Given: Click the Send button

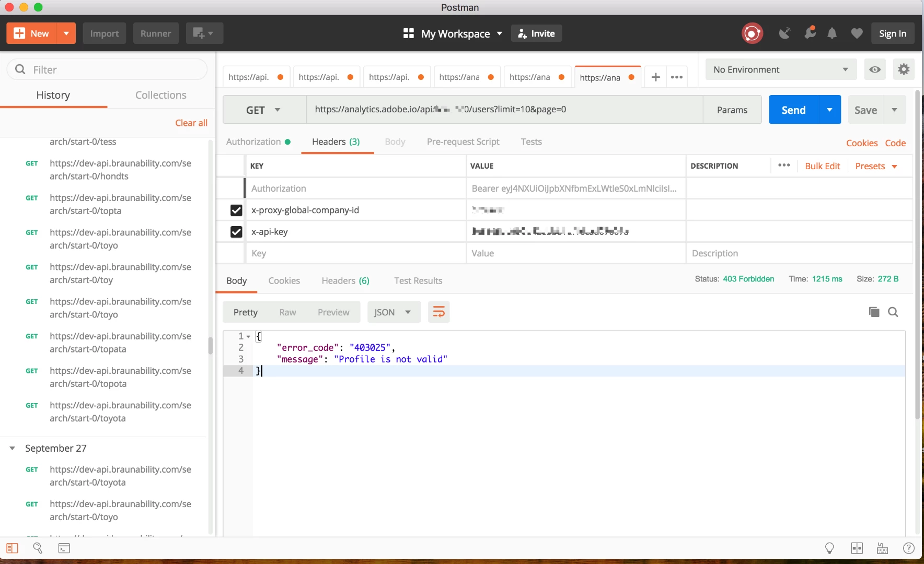Looking at the screenshot, I should point(794,110).
